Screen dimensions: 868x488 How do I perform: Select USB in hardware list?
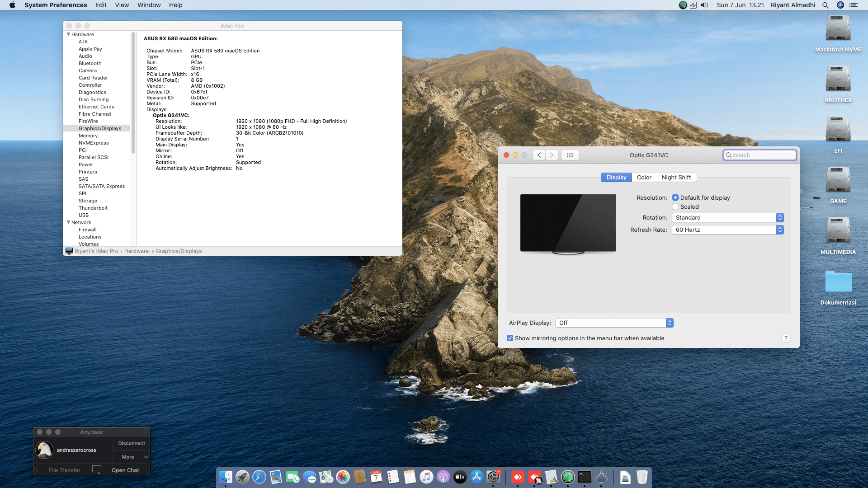coord(84,215)
